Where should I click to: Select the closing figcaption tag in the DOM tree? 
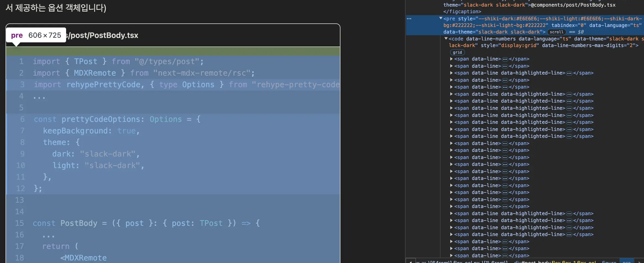462,12
